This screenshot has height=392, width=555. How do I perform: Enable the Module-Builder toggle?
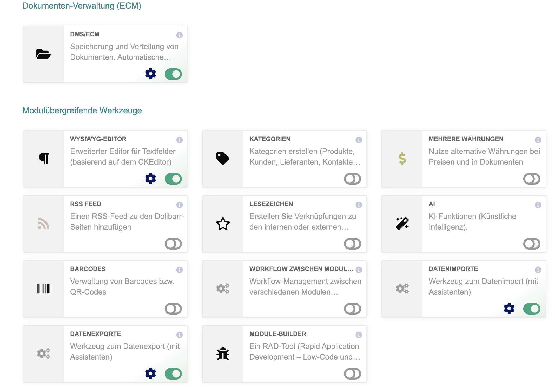click(353, 374)
